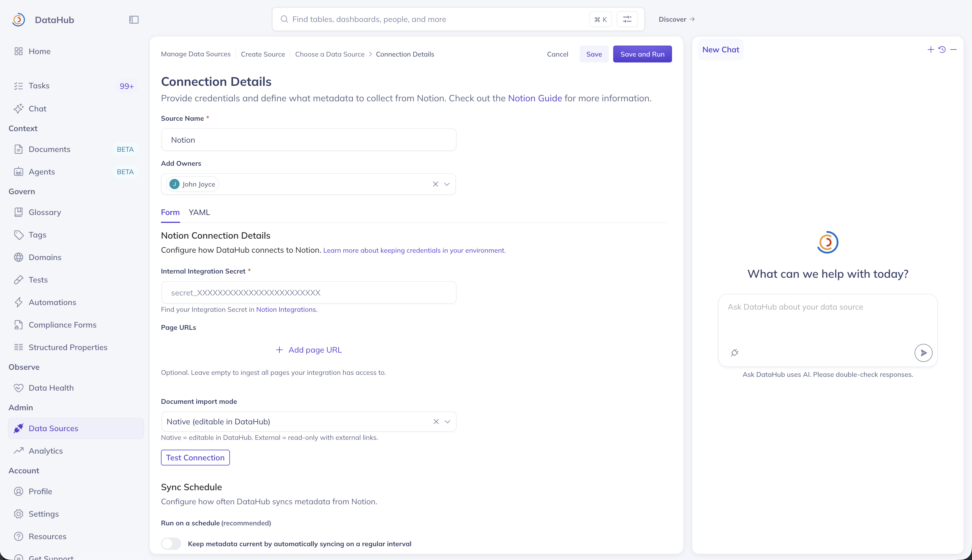972x560 pixels.
Task: Open the Discover link
Action: (677, 19)
